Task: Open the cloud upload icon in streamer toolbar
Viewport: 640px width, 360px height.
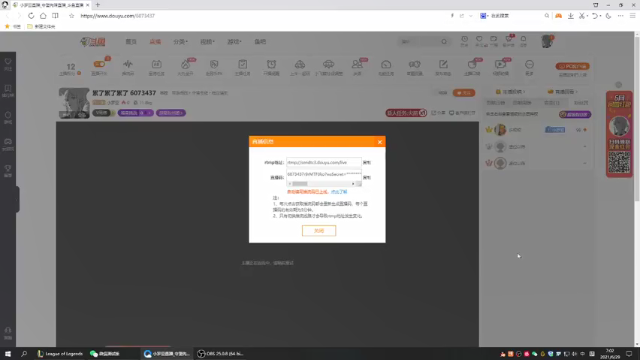Action: (x=300, y=64)
